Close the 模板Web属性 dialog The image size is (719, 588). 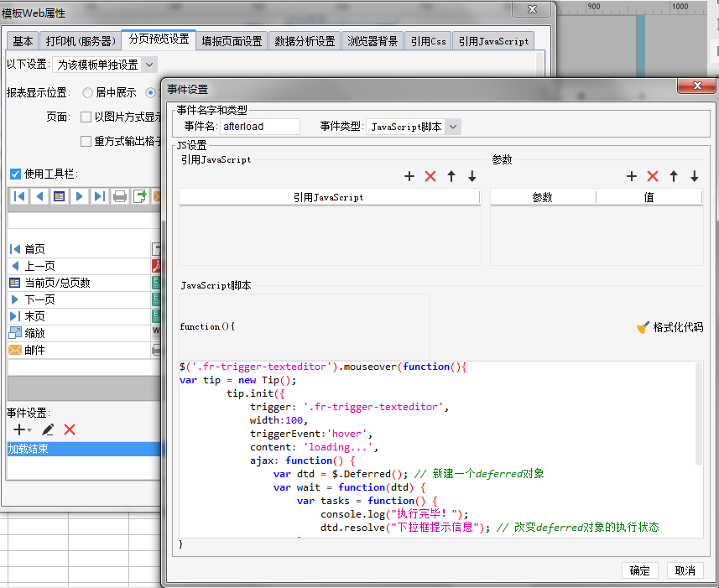(x=532, y=9)
